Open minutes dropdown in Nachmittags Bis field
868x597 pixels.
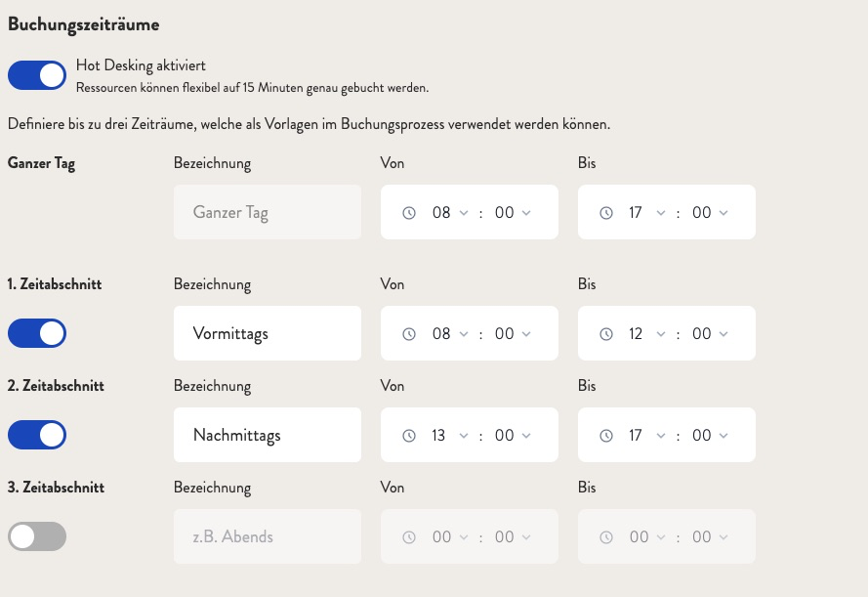tap(710, 435)
